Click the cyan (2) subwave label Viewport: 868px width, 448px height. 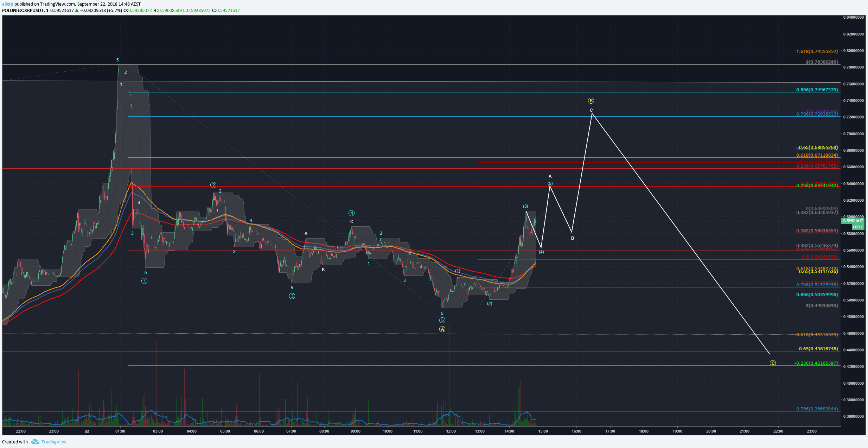point(490,304)
